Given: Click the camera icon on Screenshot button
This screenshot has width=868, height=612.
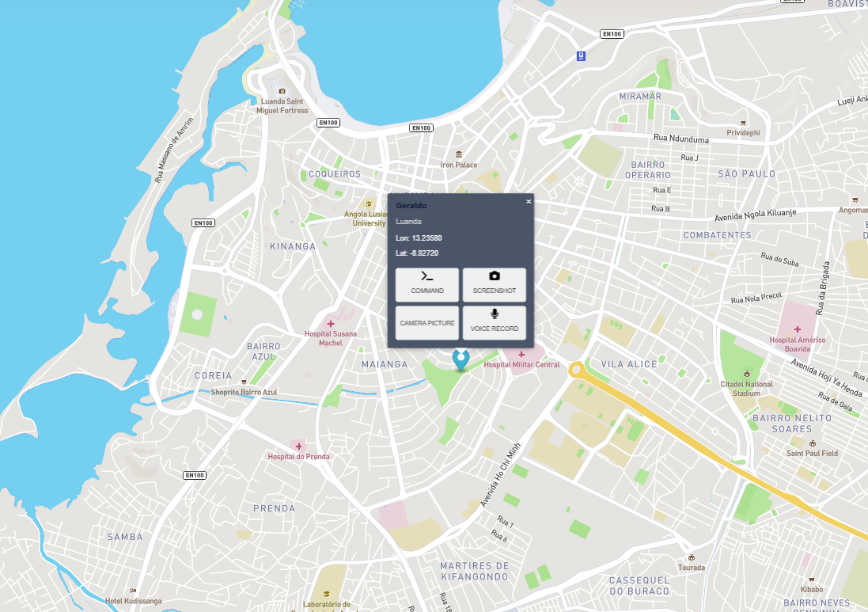Looking at the screenshot, I should point(495,276).
